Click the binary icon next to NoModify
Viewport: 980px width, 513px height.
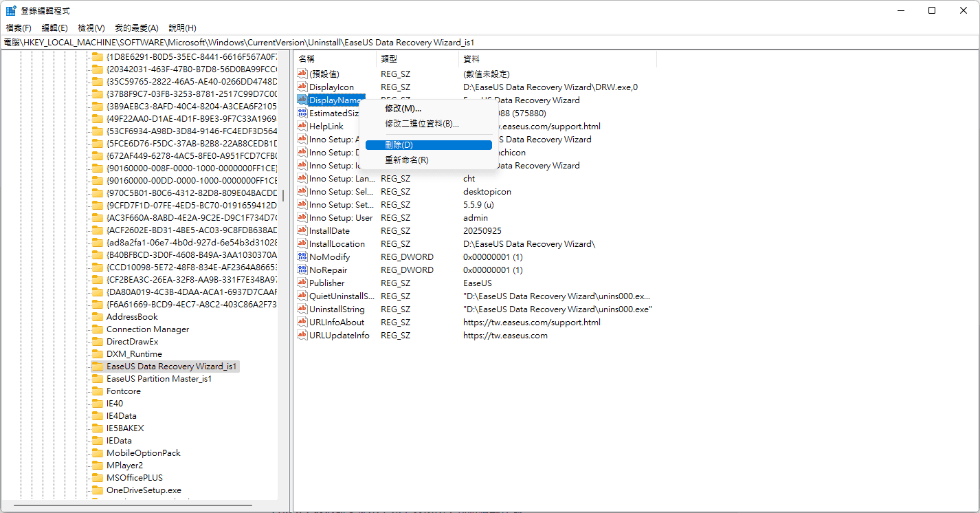click(x=302, y=256)
